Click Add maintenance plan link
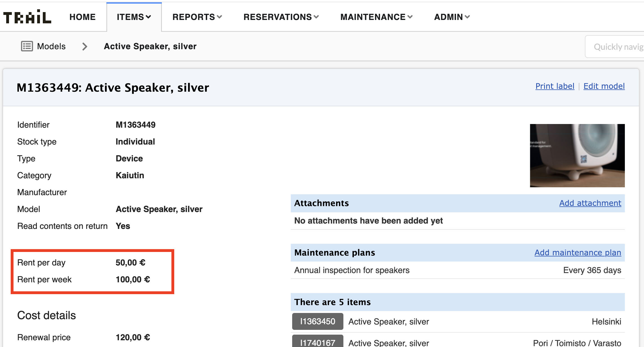This screenshot has width=644, height=347. click(x=578, y=253)
